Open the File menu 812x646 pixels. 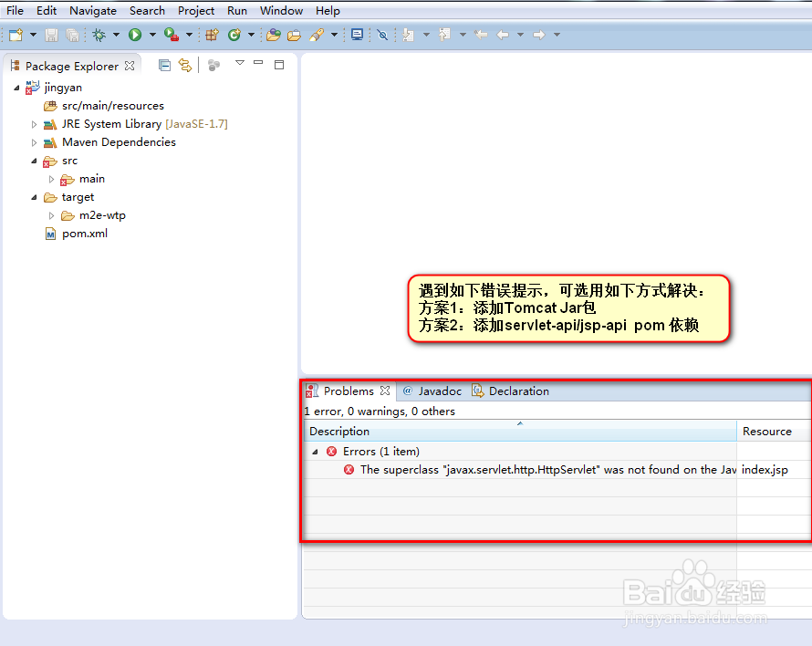(x=15, y=10)
